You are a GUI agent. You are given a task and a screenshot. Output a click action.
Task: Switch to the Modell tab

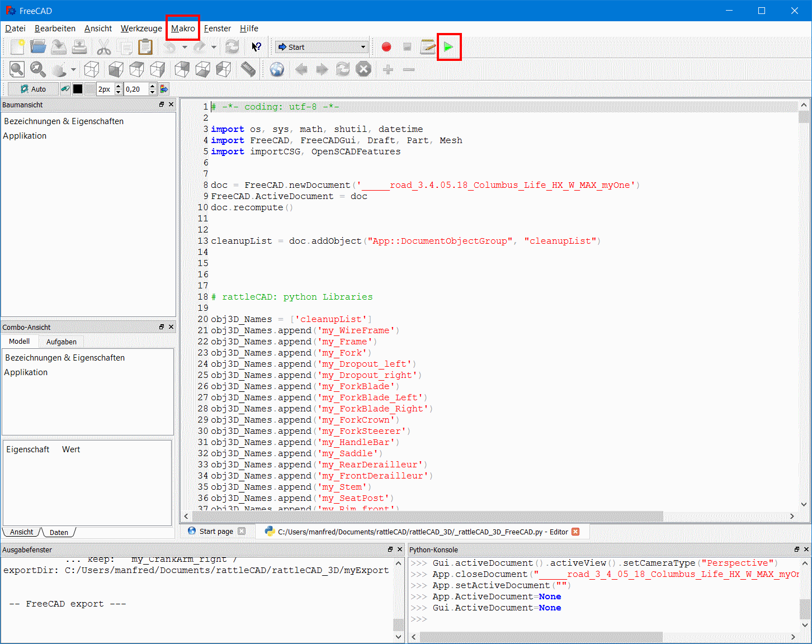(20, 342)
